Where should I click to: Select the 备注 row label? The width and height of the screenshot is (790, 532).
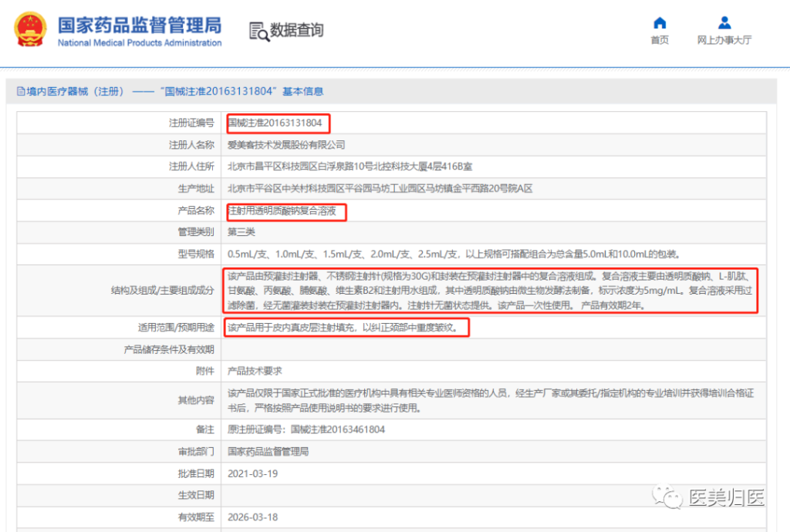205,429
